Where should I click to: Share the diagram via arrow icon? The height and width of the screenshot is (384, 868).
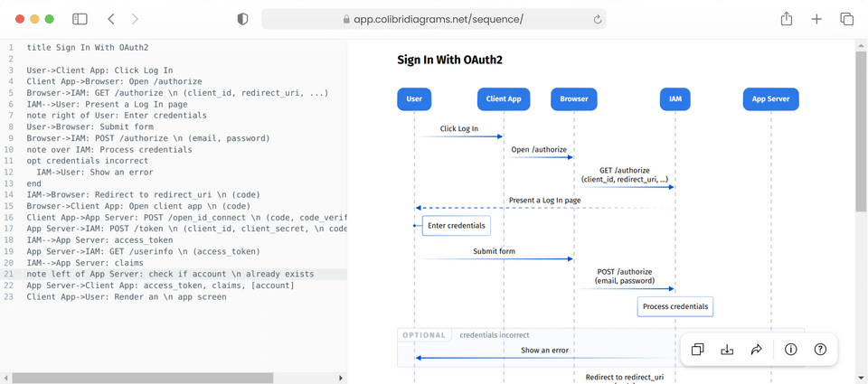coord(757,350)
